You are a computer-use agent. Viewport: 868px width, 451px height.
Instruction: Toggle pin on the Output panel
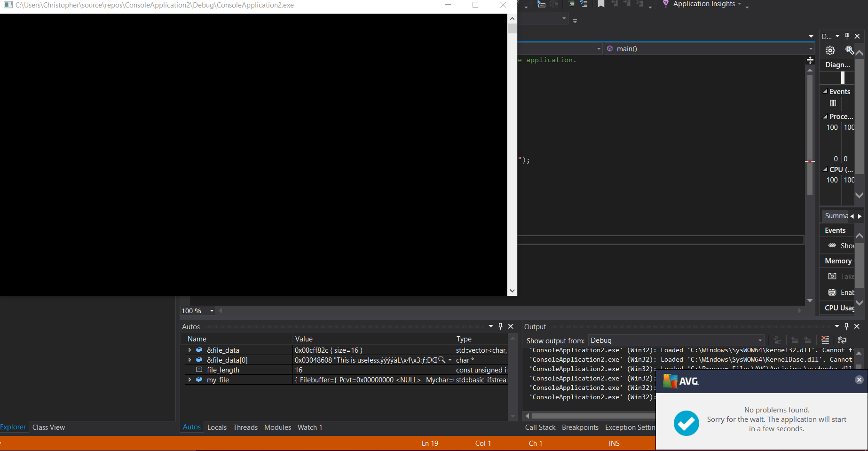point(846,326)
